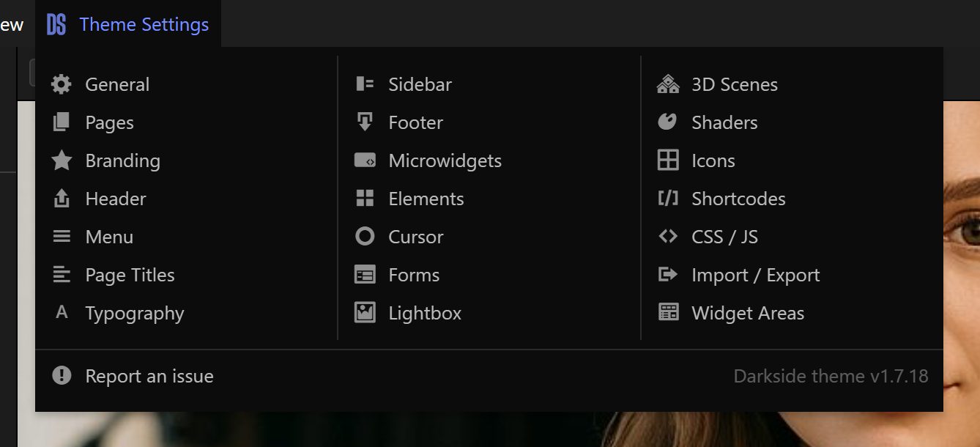Screen dimensions: 980x447
Task: Click the upload icon beside Header
Action: tap(62, 199)
